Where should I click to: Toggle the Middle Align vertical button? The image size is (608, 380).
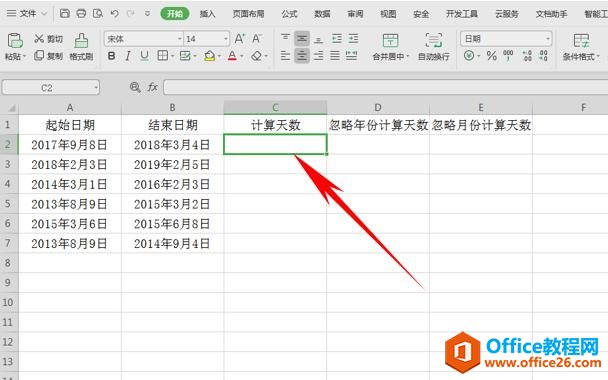pos(302,38)
